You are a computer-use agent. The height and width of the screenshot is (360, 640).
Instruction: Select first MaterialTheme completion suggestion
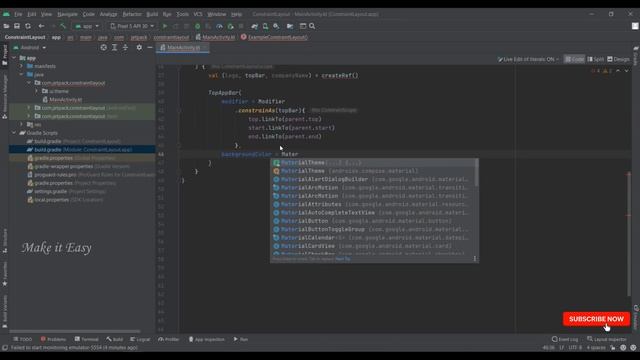[373, 163]
